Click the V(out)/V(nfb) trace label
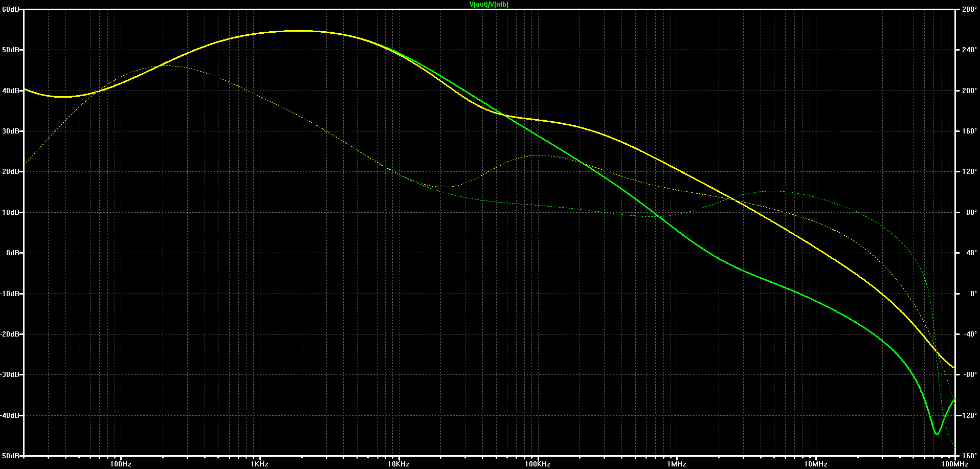The height and width of the screenshot is (469, 980). coord(489,5)
